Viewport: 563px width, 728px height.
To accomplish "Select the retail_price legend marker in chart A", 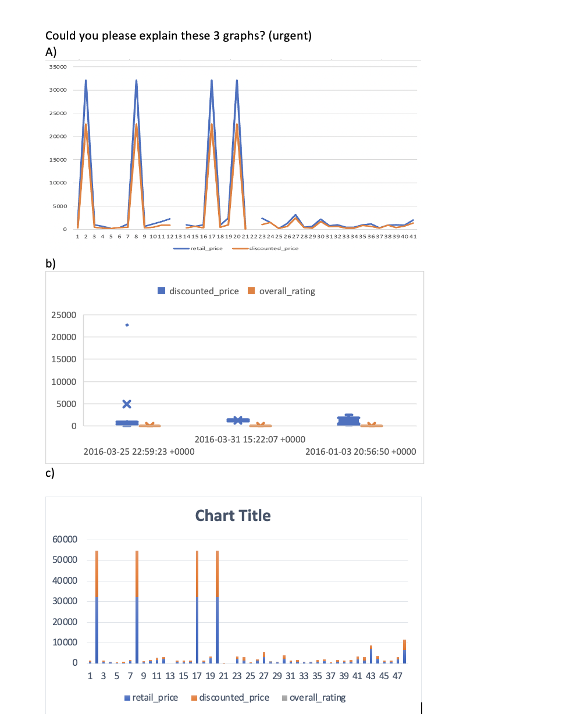I will (x=180, y=248).
